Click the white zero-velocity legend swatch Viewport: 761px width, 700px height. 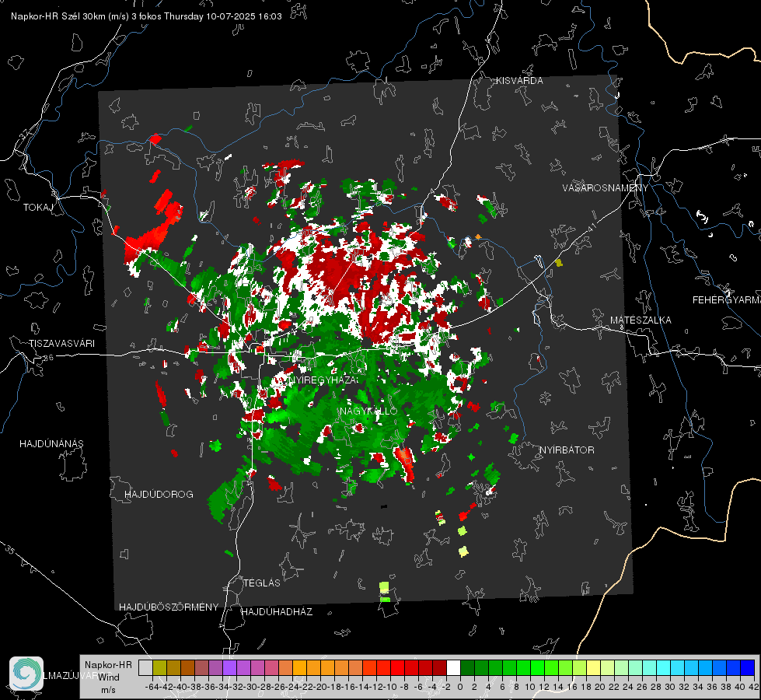click(x=453, y=668)
